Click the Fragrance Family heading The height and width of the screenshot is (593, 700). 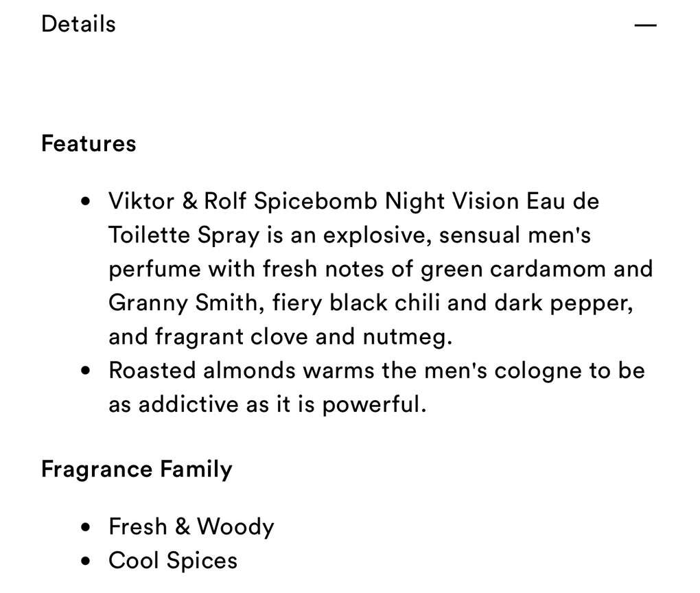tap(137, 469)
